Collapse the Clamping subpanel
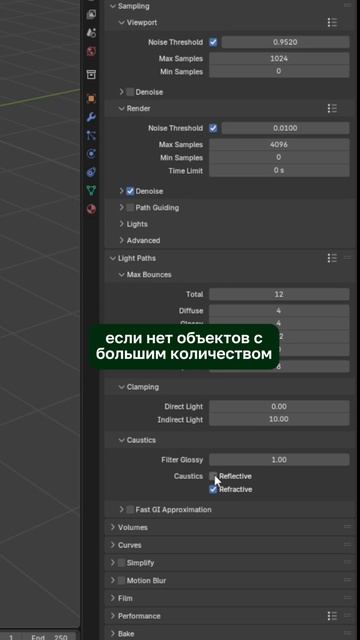Image resolution: width=360 pixels, height=640 pixels. (121, 387)
